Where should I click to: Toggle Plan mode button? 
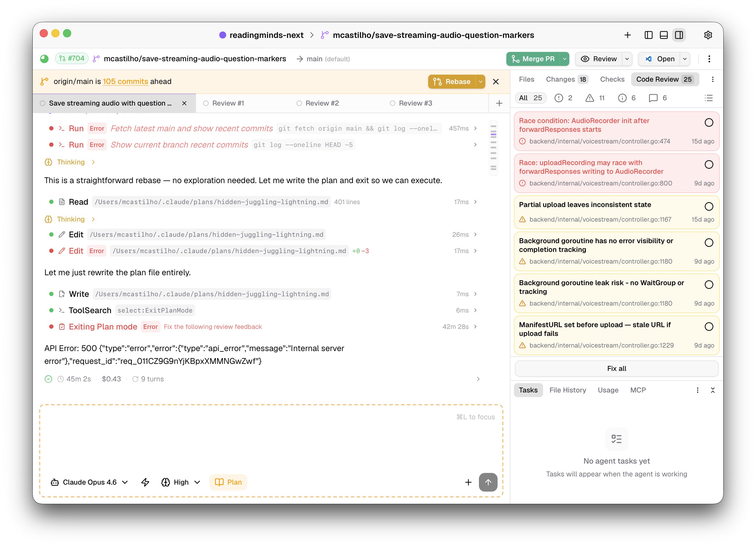pos(228,482)
